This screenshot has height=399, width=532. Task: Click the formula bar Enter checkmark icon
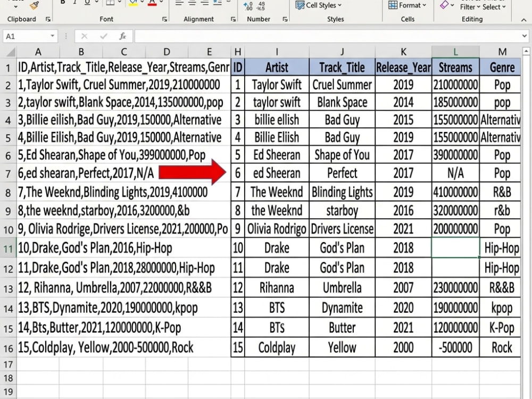pos(104,36)
